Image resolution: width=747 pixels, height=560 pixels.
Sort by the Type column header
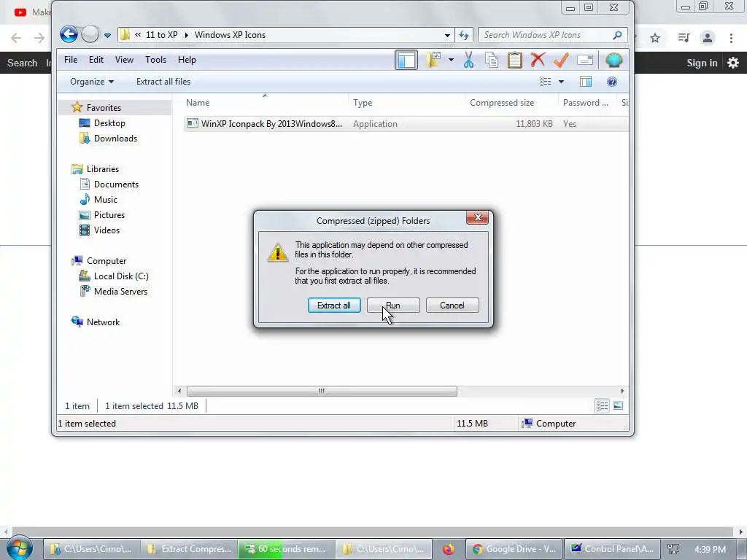click(363, 102)
